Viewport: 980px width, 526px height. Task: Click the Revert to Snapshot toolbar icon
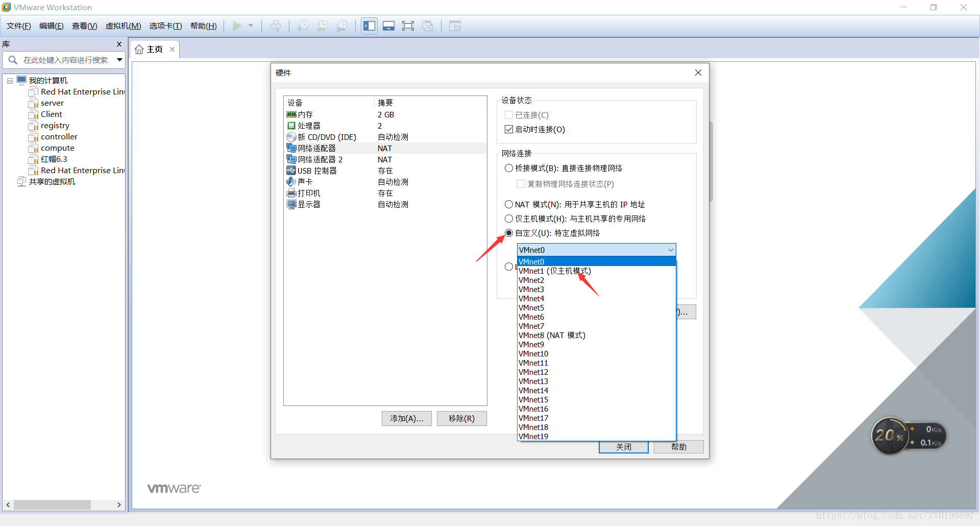(x=323, y=26)
